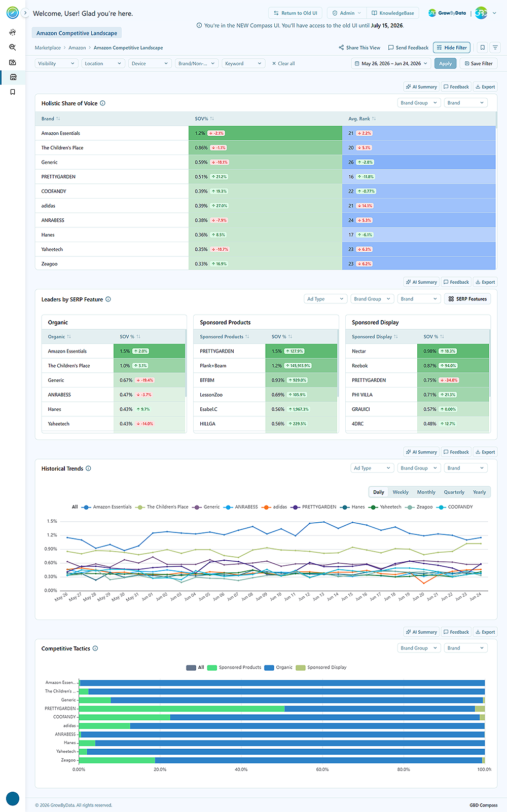Open AI Summary for Holistic Share of Voice
This screenshot has width=507, height=812.
click(x=421, y=87)
